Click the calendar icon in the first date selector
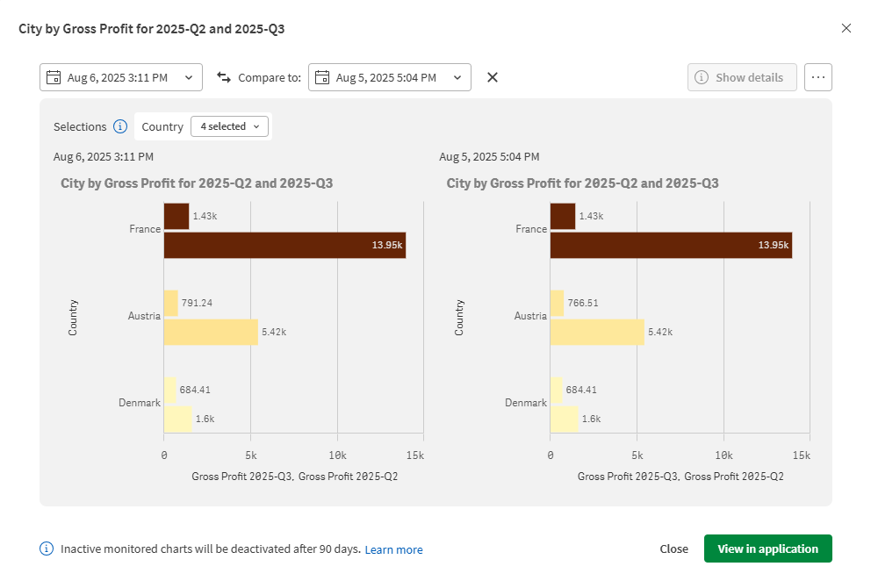 [54, 77]
